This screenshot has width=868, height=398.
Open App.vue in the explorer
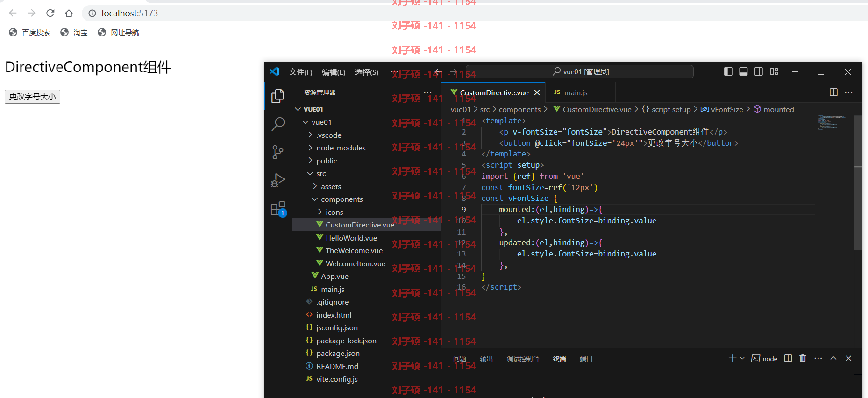click(334, 276)
